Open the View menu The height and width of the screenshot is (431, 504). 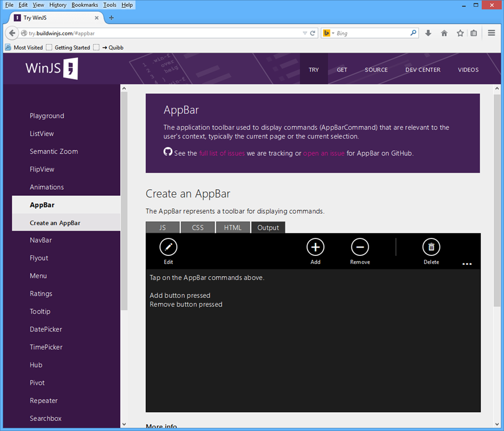pos(38,5)
